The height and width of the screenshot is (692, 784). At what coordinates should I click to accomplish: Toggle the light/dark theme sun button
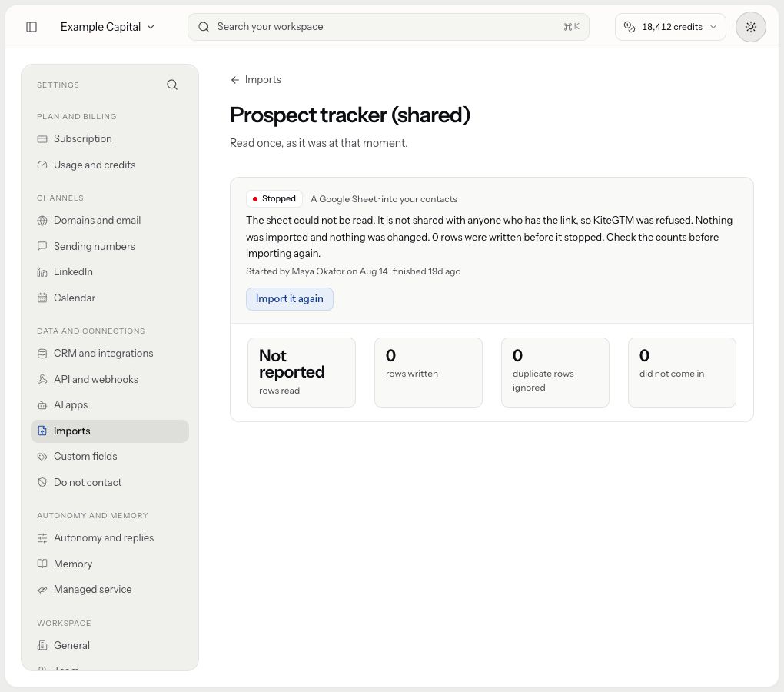tap(750, 27)
